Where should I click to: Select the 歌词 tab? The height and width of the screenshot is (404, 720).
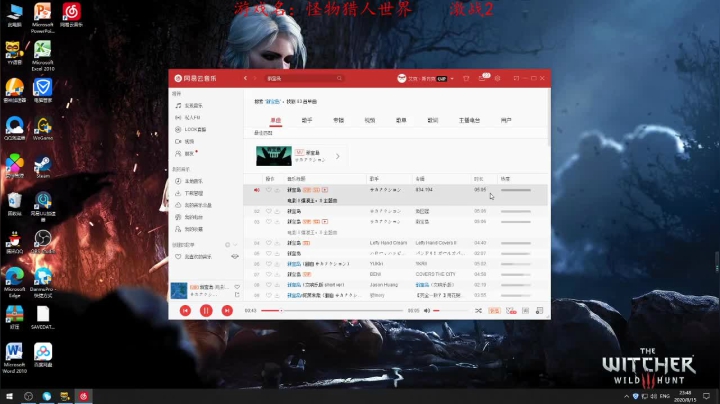(433, 120)
